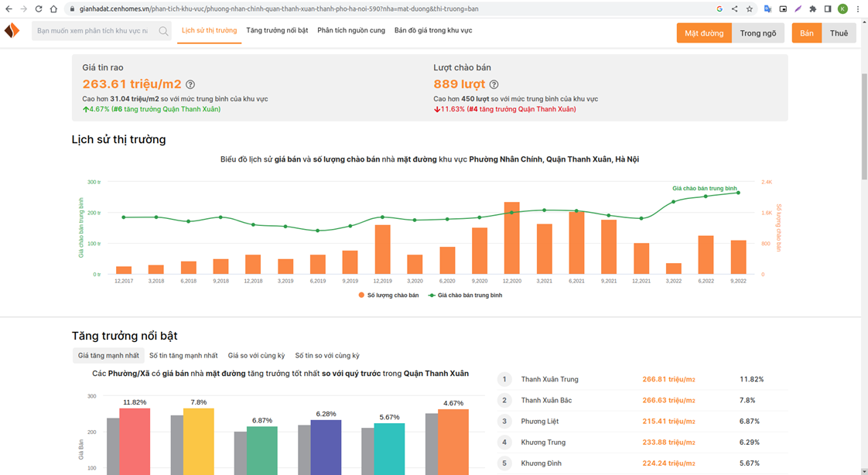Go to Phân tích nguồn cung tab
The height and width of the screenshot is (475, 868).
click(351, 31)
